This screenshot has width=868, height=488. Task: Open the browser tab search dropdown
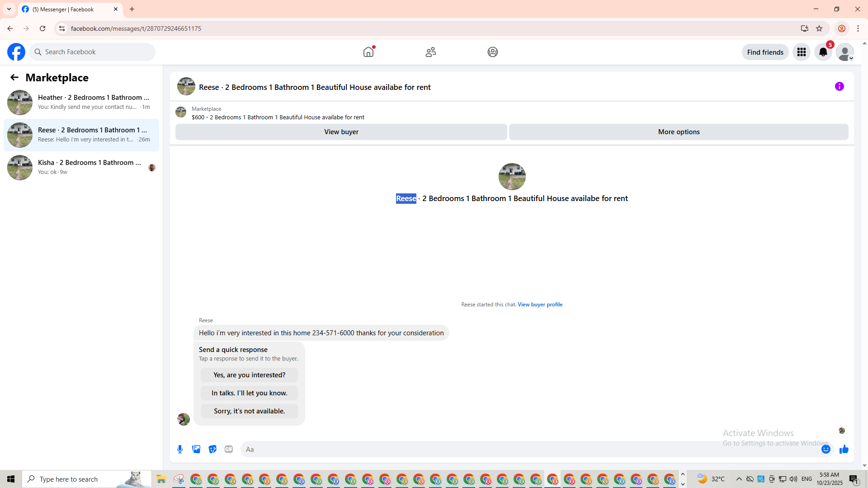(9, 9)
